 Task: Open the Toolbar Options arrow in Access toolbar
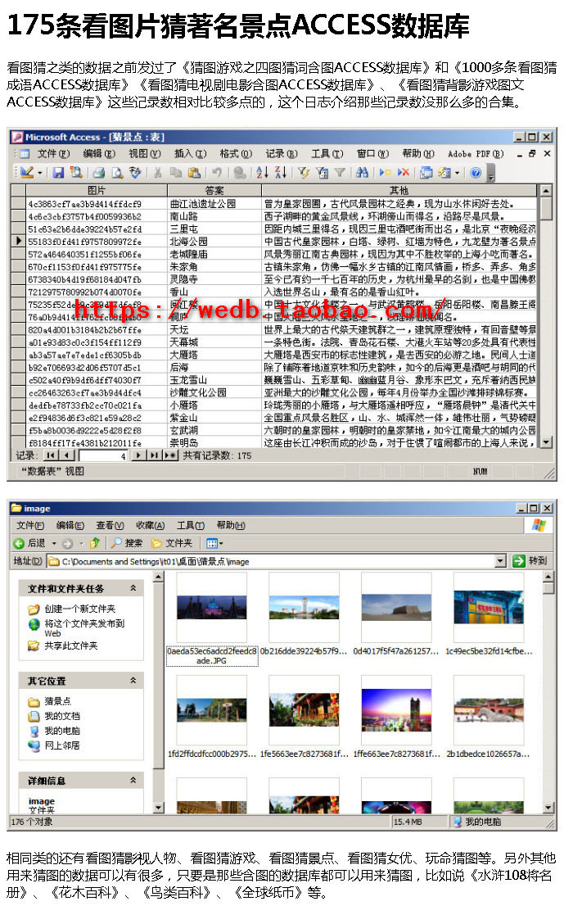pyautogui.click(x=491, y=174)
